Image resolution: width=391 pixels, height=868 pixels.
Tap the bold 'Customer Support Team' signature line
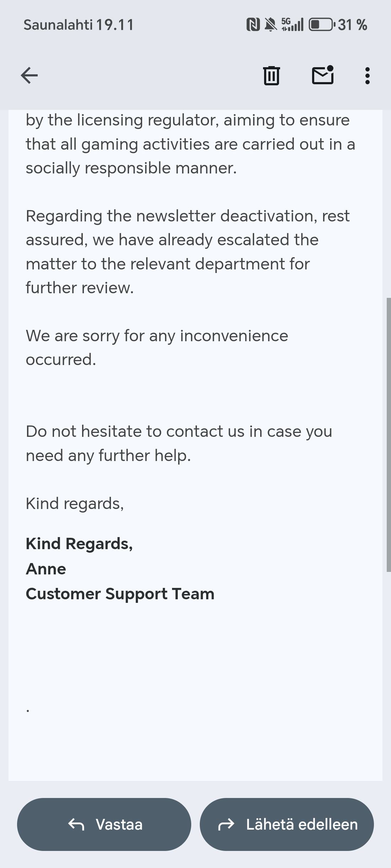tap(120, 594)
